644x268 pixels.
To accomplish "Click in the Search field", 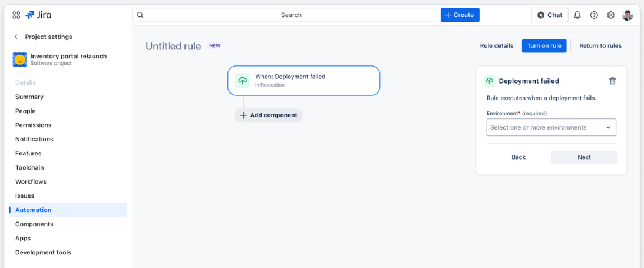I will click(291, 15).
